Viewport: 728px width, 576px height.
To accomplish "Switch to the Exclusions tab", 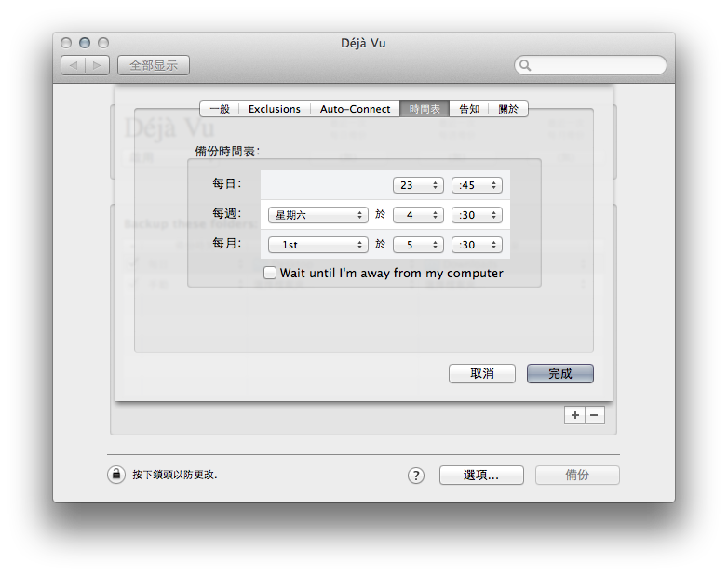I will point(275,109).
